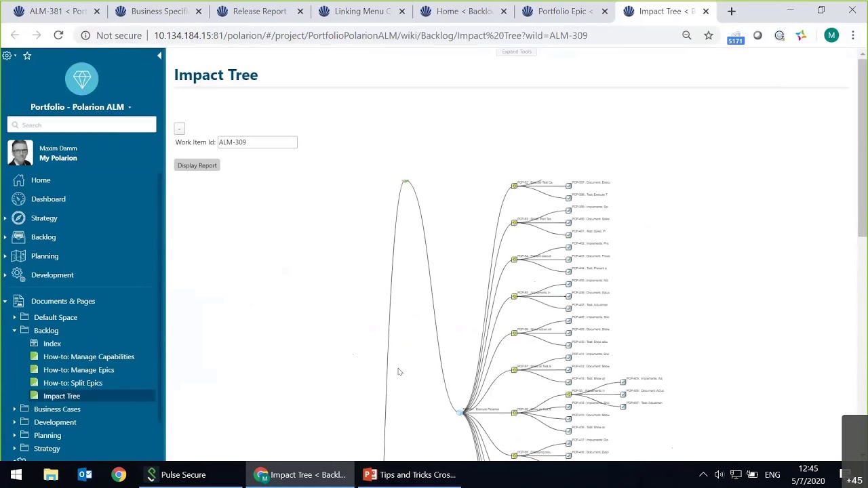
Task: Open How-to: Manage Capabilities page
Action: click(89, 357)
